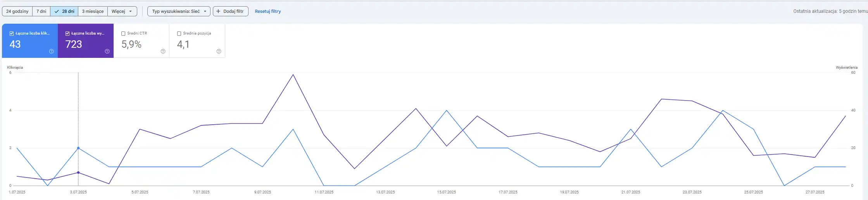This screenshot has width=868, height=200.
Task: Toggle the Łączna liczba kliknięć checkbox
Action: tap(12, 33)
